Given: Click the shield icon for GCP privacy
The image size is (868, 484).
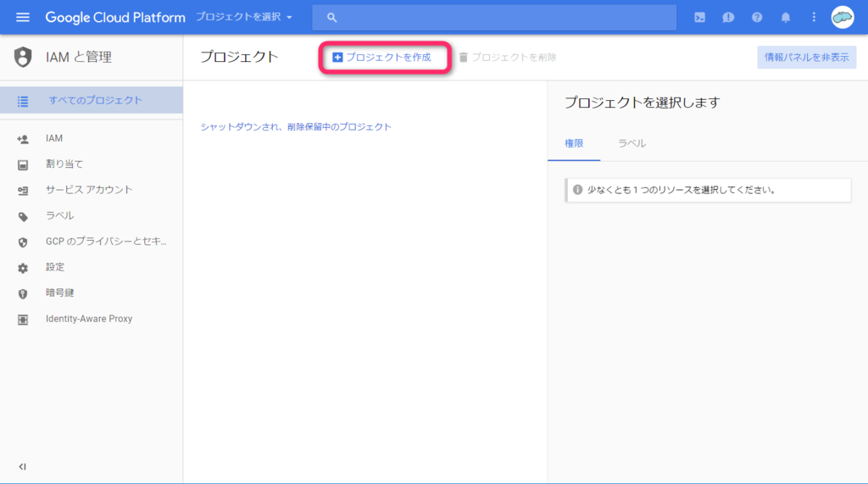Looking at the screenshot, I should pos(23,242).
